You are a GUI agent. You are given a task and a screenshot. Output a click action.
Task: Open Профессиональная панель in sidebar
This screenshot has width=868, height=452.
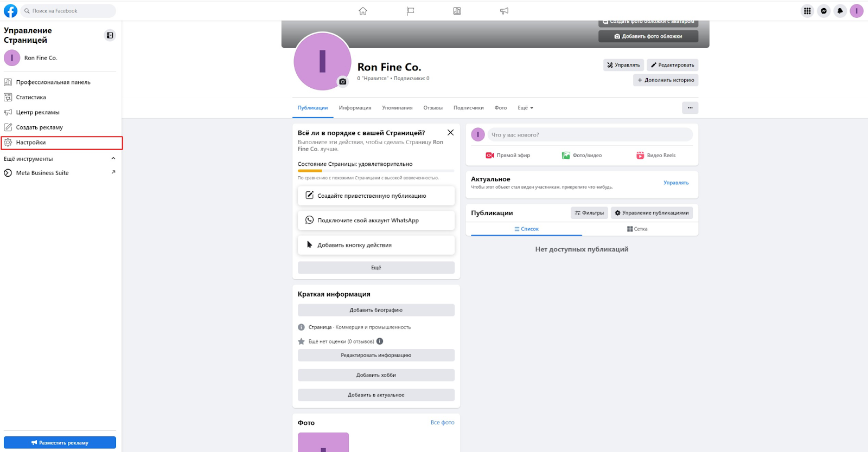coord(60,82)
